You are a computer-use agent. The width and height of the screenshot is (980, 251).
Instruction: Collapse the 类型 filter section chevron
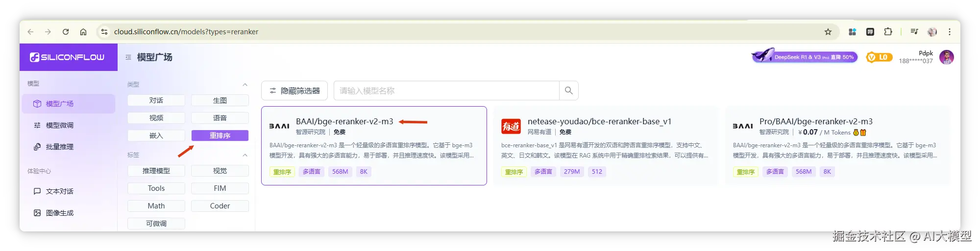245,85
